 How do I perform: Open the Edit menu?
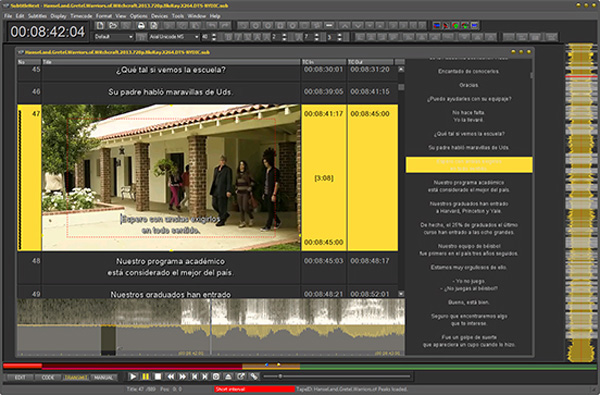(20, 16)
